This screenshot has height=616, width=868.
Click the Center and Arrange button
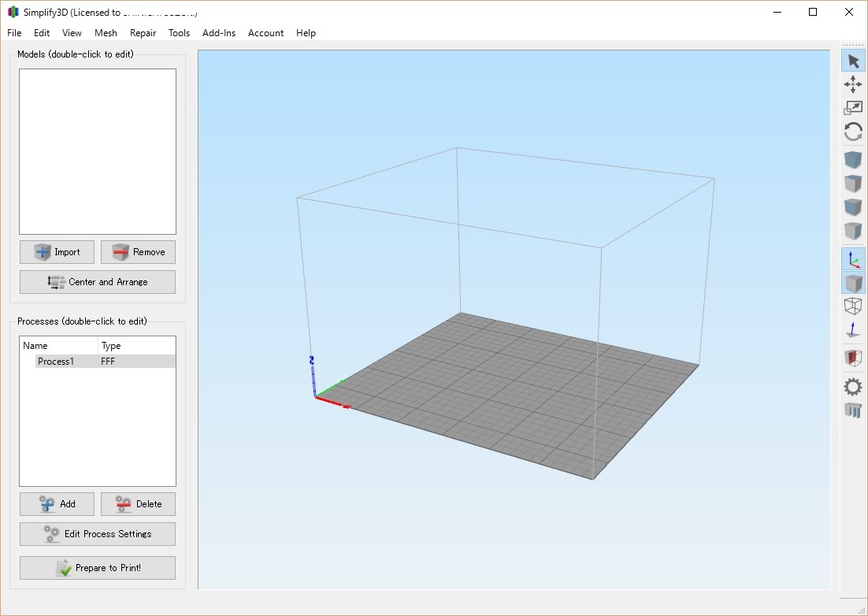tap(97, 281)
